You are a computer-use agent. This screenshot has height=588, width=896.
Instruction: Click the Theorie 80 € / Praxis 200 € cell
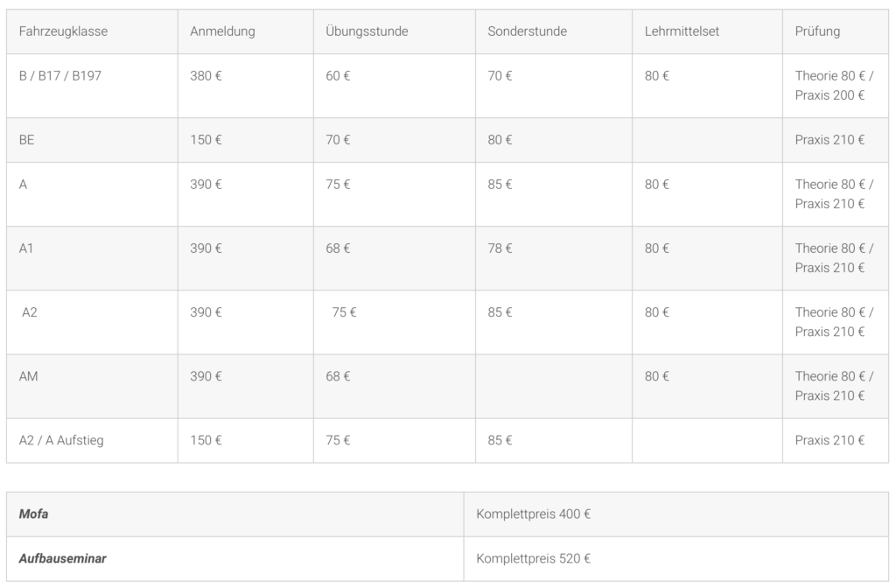coord(834,86)
